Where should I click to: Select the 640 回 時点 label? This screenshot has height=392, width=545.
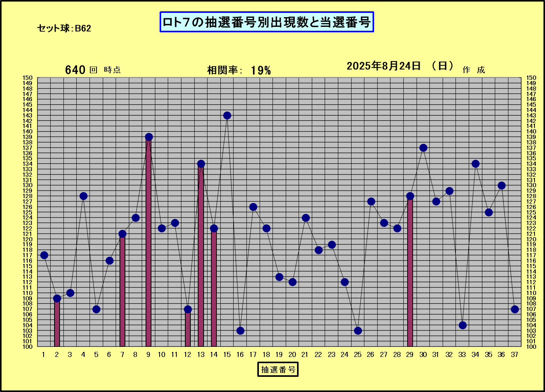point(93,70)
